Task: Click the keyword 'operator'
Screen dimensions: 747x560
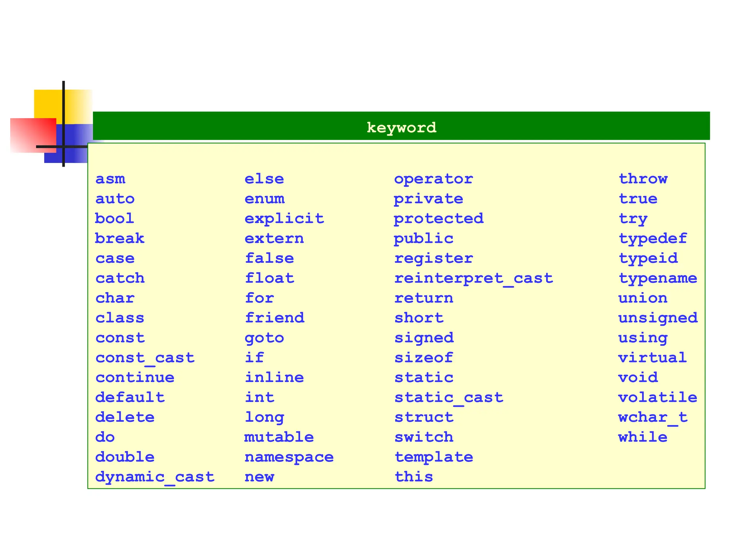Action: tap(434, 179)
